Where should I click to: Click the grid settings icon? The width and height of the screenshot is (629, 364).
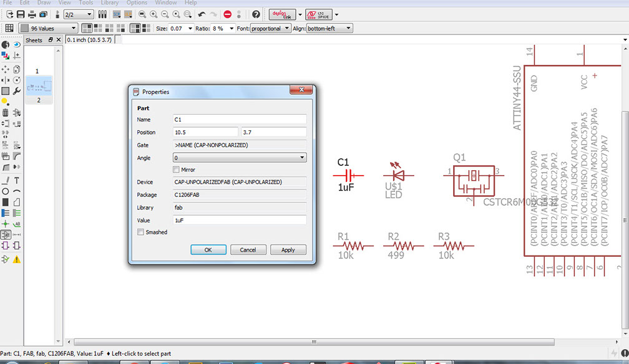tap(9, 28)
